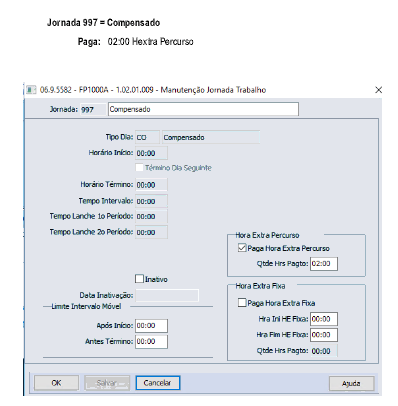Image resolution: width=398 pixels, height=406 pixels.
Task: Click the text 02:00 Hextra Percurso
Action: coord(150,42)
